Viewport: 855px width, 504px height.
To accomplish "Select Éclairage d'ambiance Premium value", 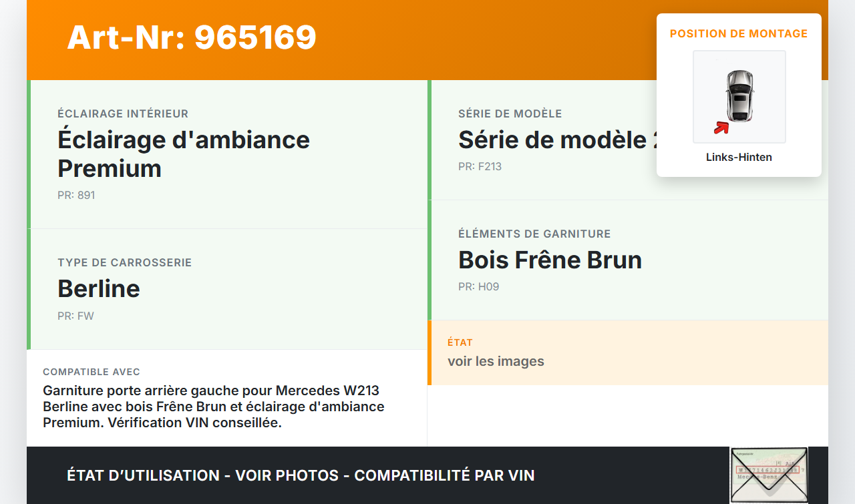I will (x=184, y=154).
